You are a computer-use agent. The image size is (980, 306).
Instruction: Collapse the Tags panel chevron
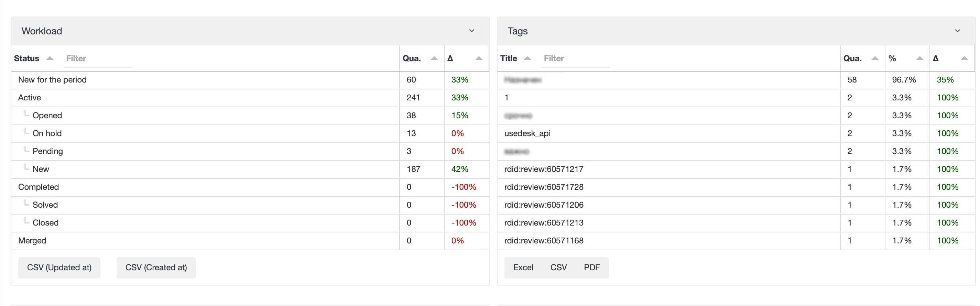pyautogui.click(x=957, y=31)
